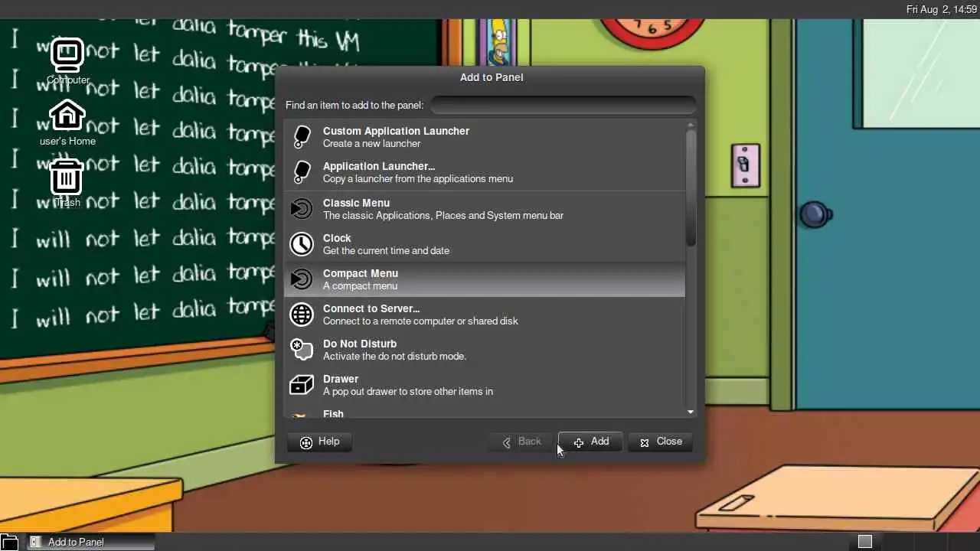
Task: Select the Custom Application Launcher icon
Action: [x=302, y=137]
